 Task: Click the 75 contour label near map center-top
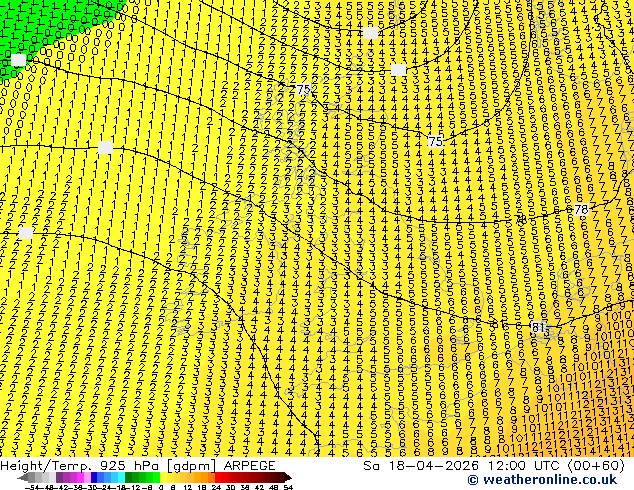point(303,89)
